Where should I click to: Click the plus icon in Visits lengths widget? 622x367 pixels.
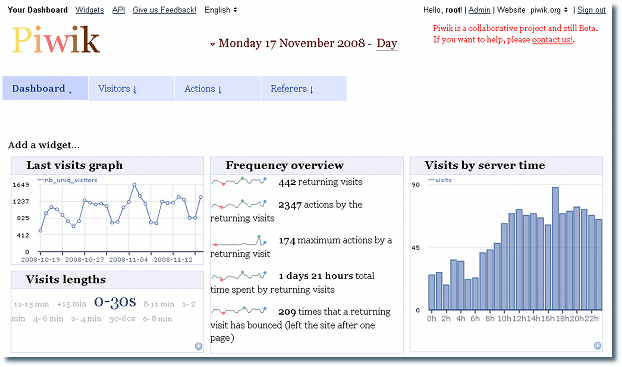pyautogui.click(x=198, y=346)
